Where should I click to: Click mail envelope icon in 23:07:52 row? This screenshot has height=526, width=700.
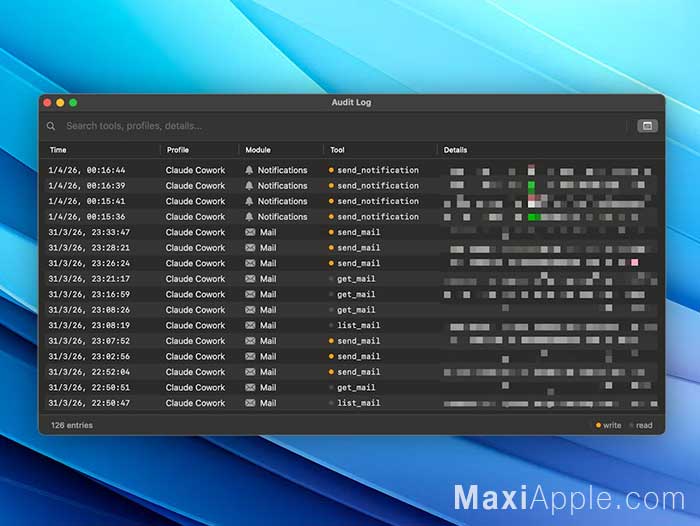pos(250,341)
